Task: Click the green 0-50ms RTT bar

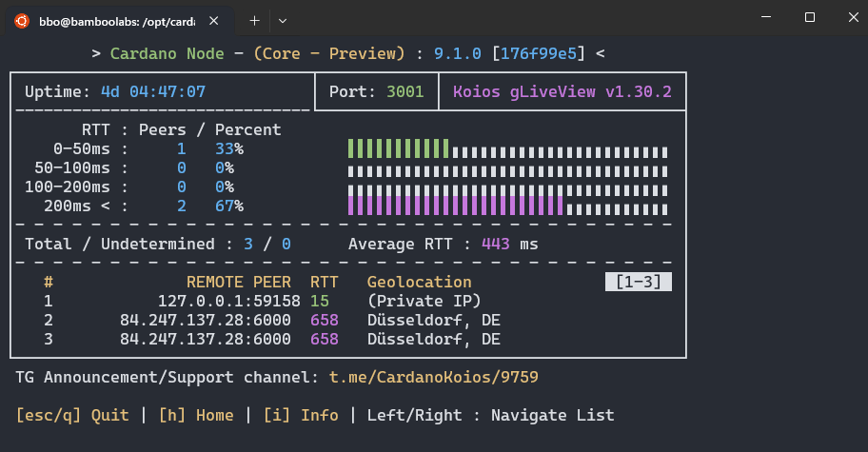Action: pos(398,148)
